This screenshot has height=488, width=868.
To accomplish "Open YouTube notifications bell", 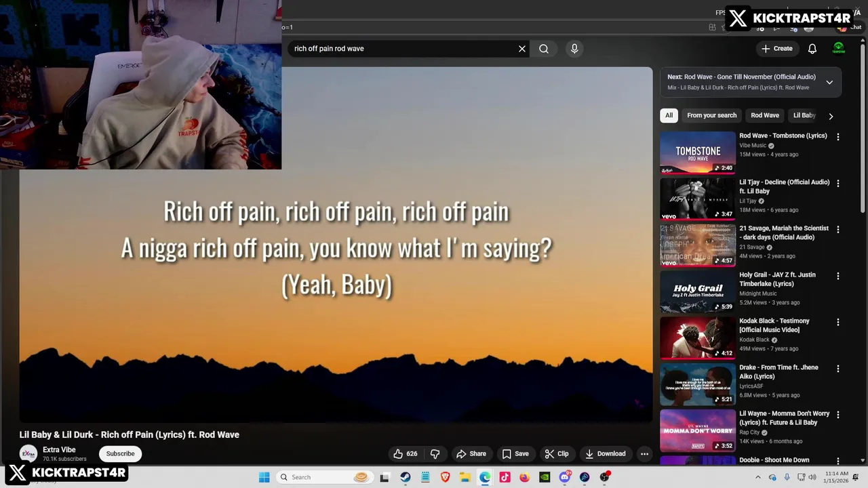I will pos(812,49).
